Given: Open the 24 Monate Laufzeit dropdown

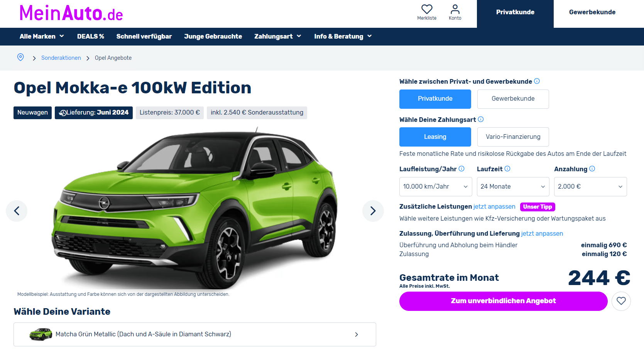Looking at the screenshot, I should (x=513, y=187).
